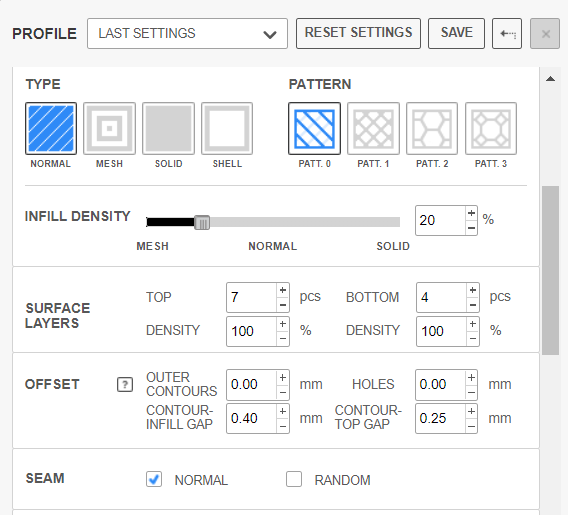Click the Reset Settings button
Image resolution: width=568 pixels, height=515 pixels.
[x=358, y=33]
